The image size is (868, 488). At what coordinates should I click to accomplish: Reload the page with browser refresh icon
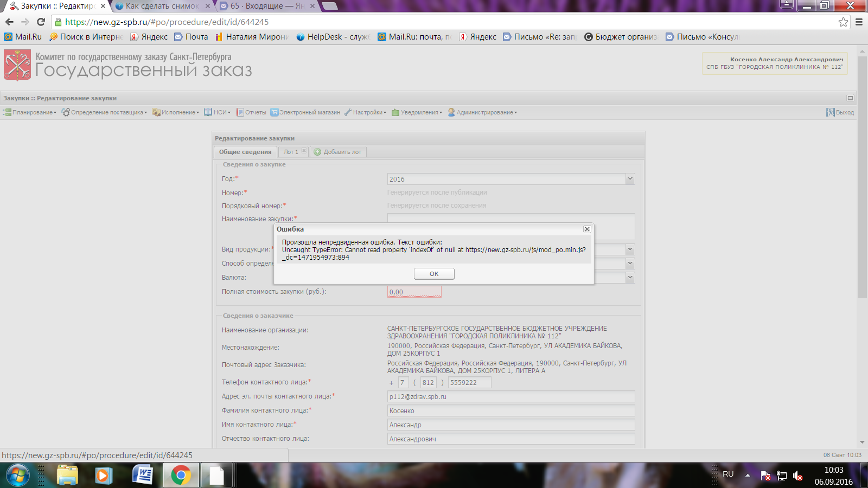[x=41, y=22]
